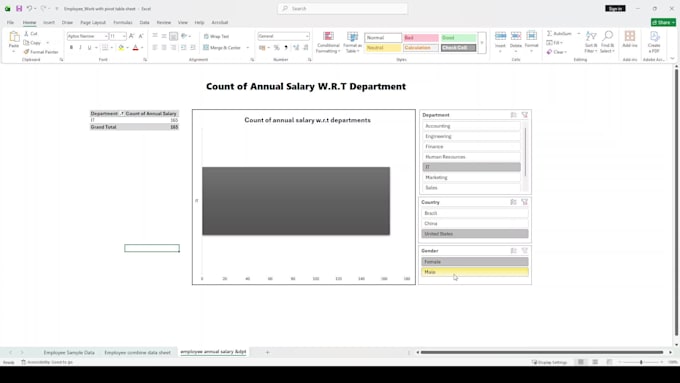Open the Department pivot filter dropdown

122,114
